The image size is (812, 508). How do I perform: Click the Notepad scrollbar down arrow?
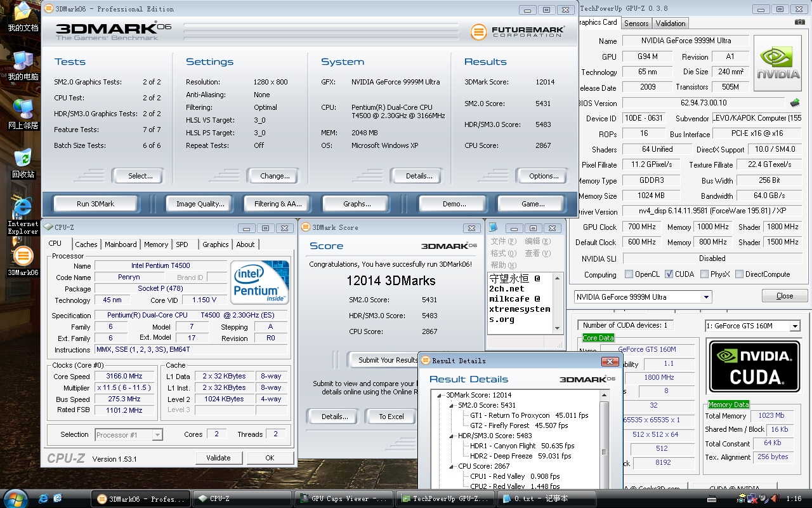tap(558, 329)
